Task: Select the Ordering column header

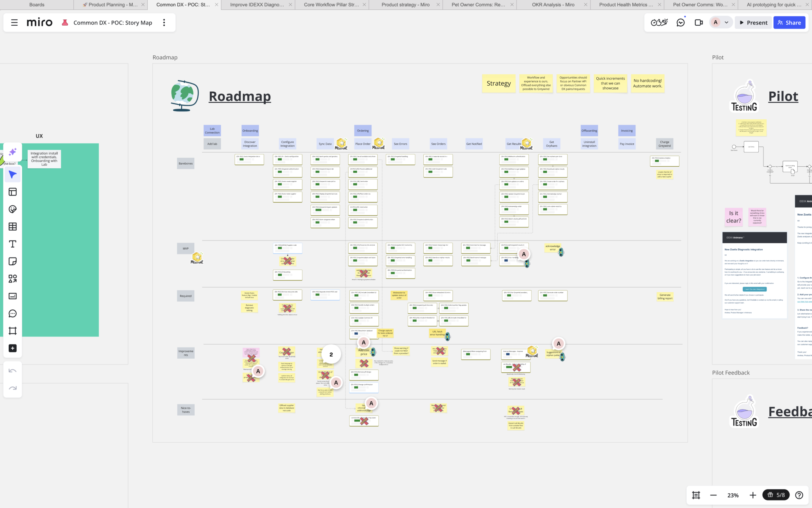Action: click(363, 131)
